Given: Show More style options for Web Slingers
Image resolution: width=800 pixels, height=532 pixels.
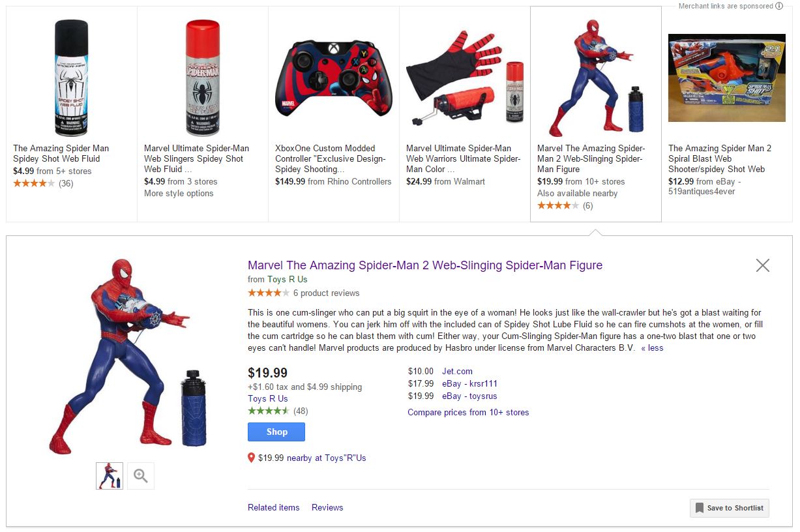Looking at the screenshot, I should click(179, 193).
